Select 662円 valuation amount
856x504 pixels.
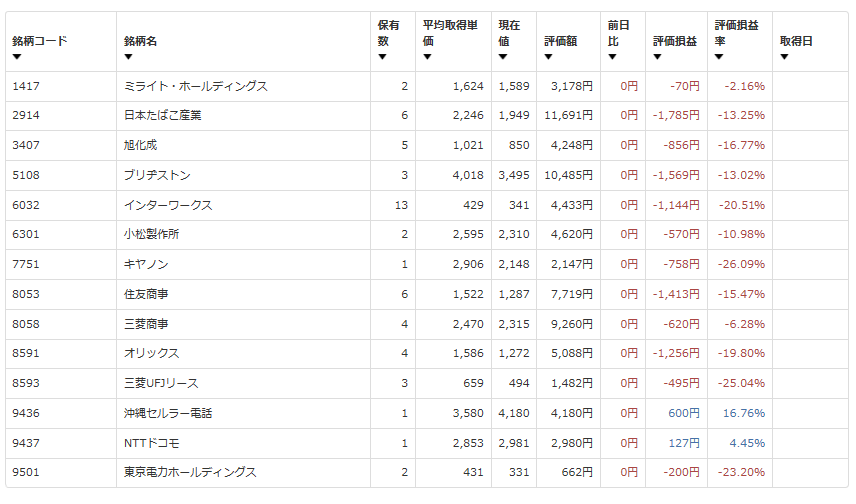coord(576,472)
